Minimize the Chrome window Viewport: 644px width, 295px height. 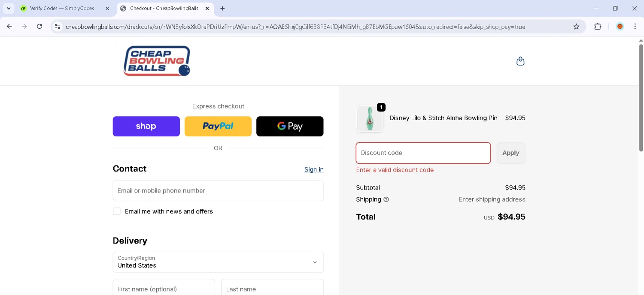click(596, 8)
